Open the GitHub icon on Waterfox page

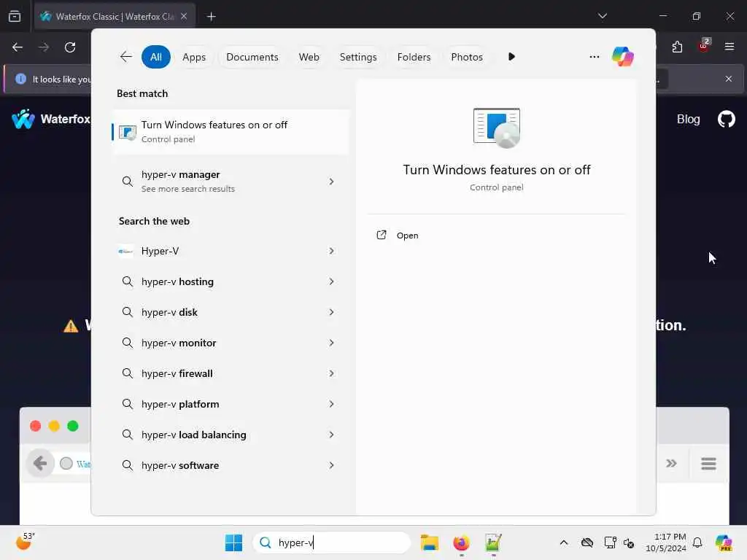click(726, 119)
